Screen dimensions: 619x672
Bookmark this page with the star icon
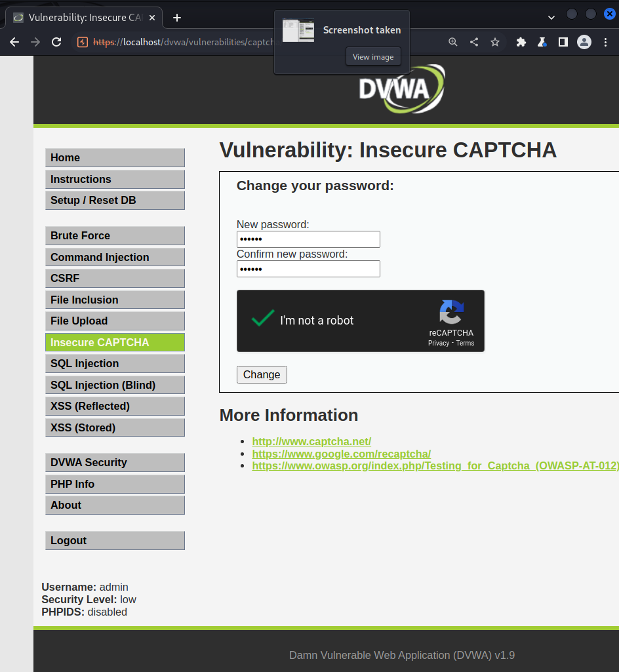coord(495,42)
